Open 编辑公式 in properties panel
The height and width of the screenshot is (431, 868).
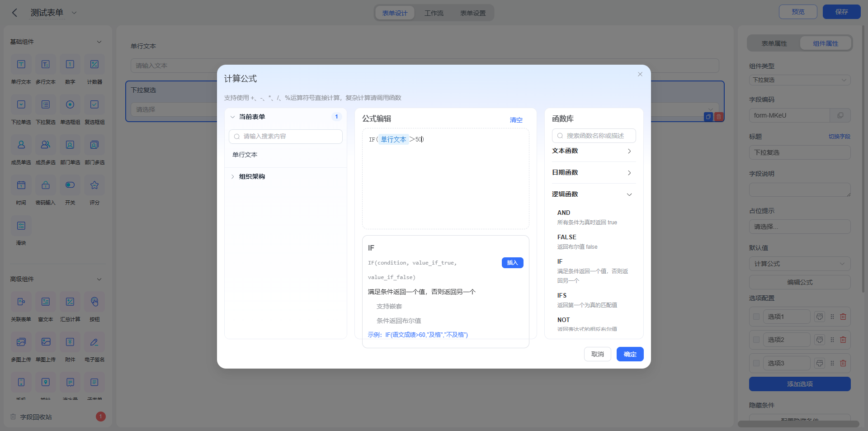[800, 282]
